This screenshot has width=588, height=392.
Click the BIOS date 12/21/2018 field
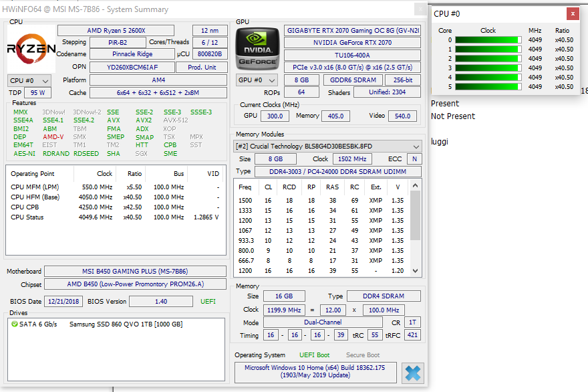(63, 301)
